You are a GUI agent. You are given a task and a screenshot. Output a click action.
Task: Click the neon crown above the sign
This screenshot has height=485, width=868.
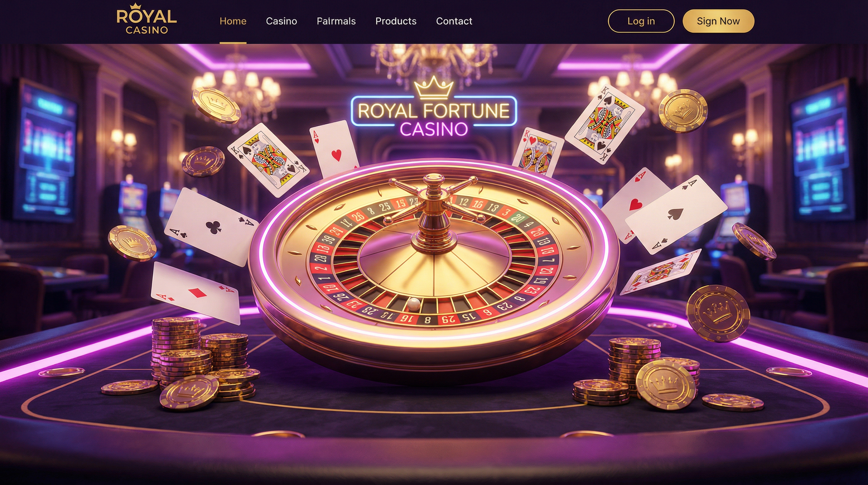pyautogui.click(x=433, y=87)
